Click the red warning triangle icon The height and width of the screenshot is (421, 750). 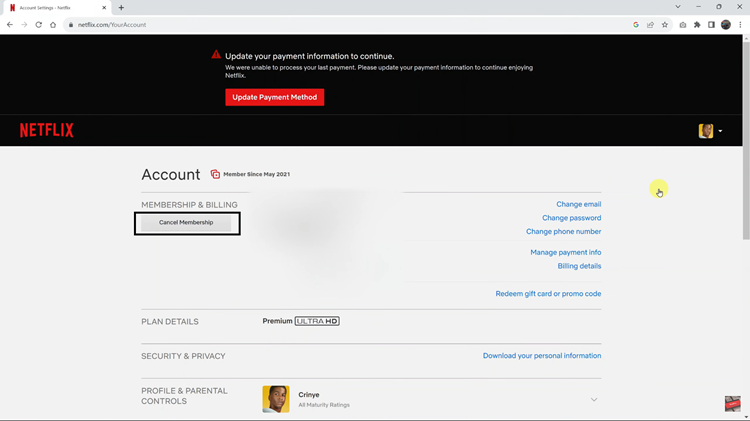click(x=216, y=55)
